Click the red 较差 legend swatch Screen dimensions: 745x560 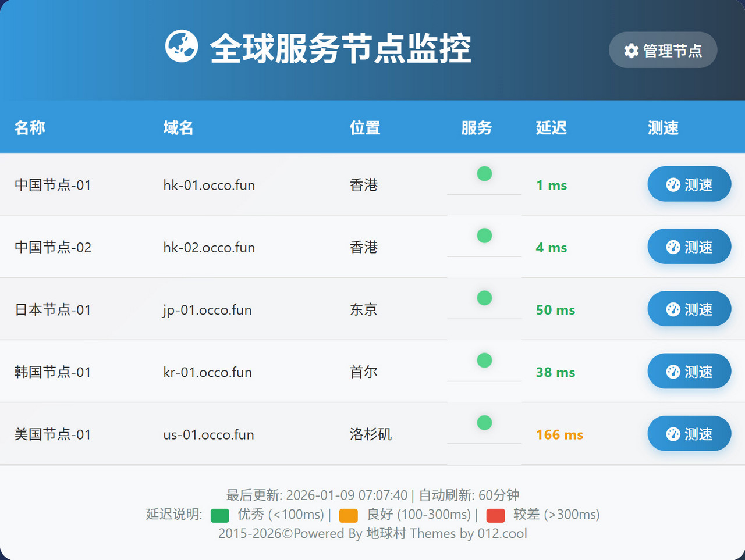[495, 515]
